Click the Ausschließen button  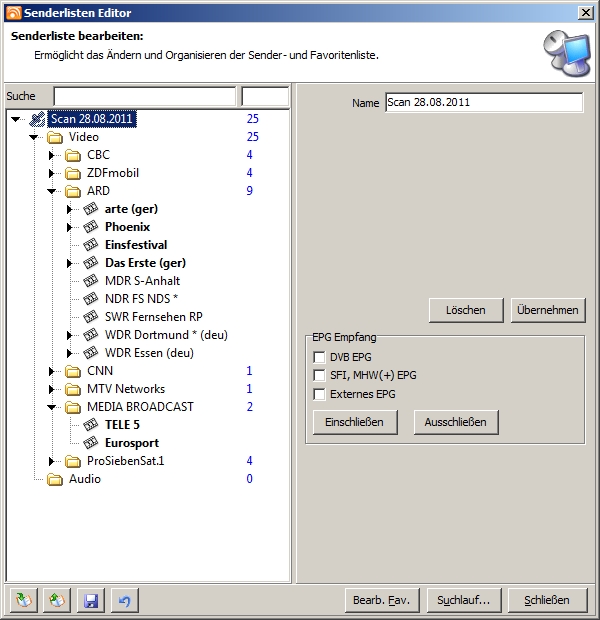[x=456, y=422]
